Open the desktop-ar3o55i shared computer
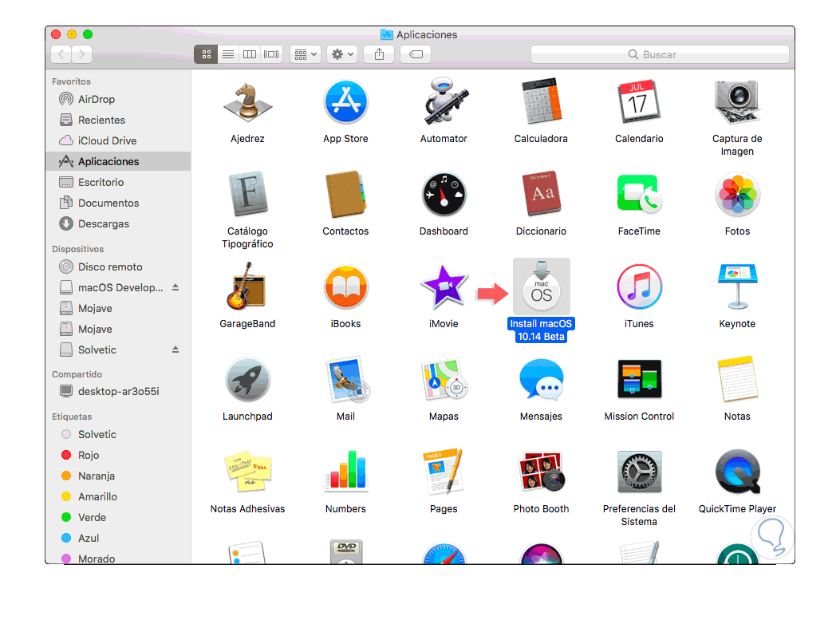 coord(118,391)
